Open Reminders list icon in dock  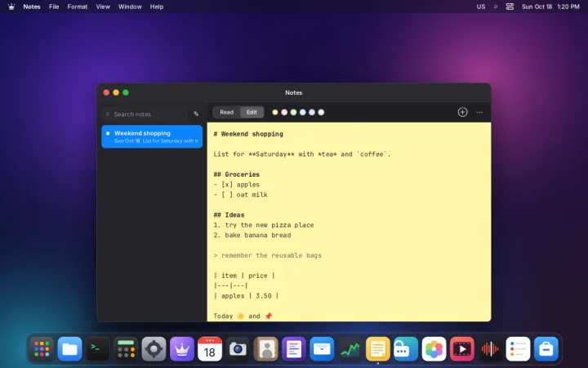click(518, 349)
